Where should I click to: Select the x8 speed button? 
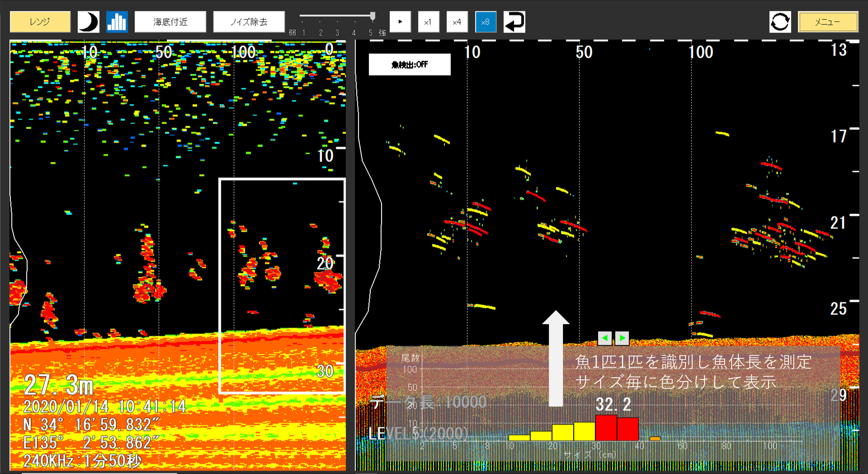(x=485, y=22)
